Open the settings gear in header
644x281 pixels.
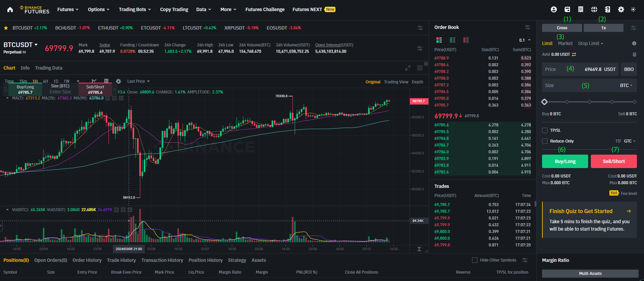621,9
